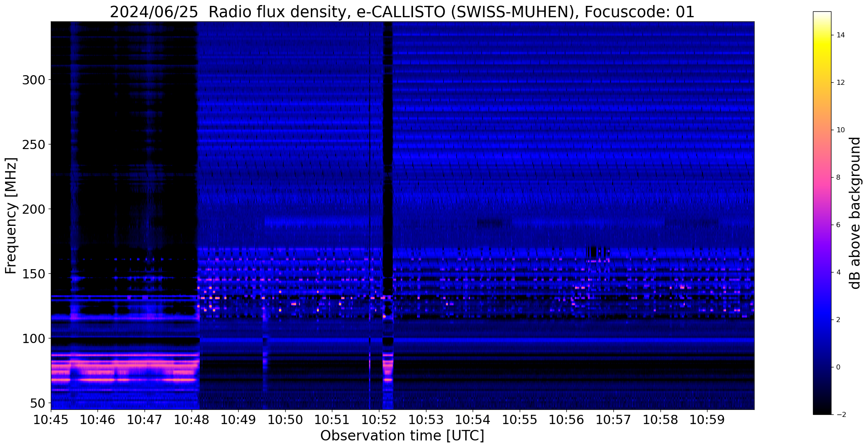The height and width of the screenshot is (448, 868).
Task: Click the plot title mentioning e-CALLISTO SWISS-MUHEN
Action: coord(402,12)
